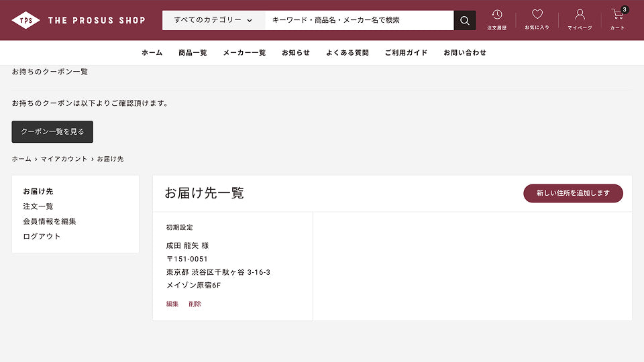Expand the すべてのカテゴリー dropdown
This screenshot has width=644, height=362.
click(213, 20)
